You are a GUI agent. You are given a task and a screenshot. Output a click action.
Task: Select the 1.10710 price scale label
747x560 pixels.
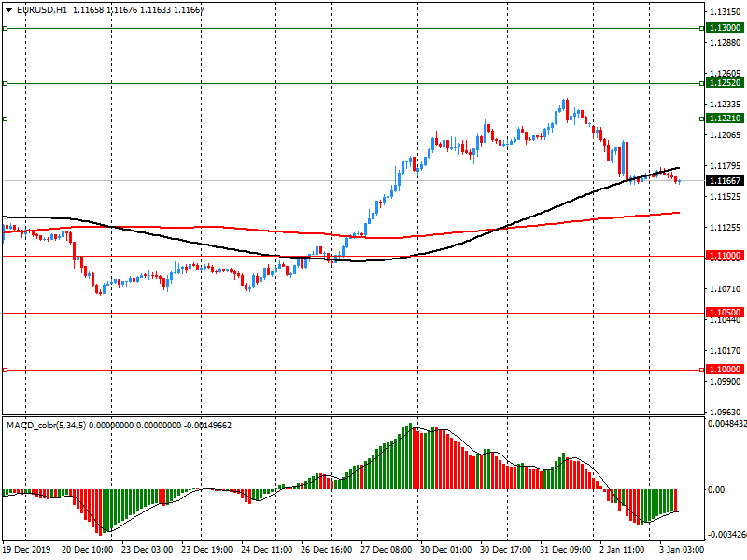(726, 289)
